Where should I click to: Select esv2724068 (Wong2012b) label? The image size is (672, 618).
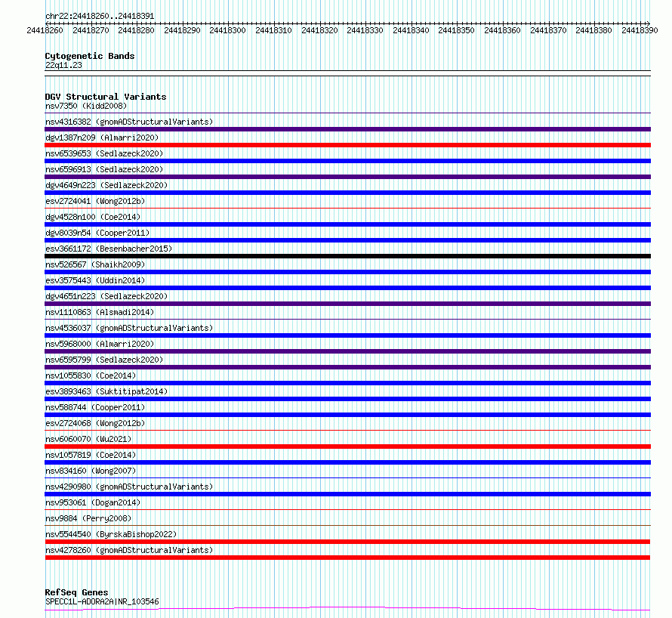pyautogui.click(x=95, y=423)
